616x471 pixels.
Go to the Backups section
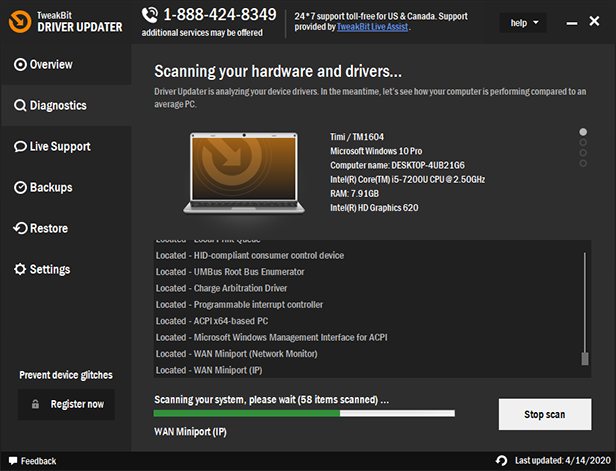(x=66, y=187)
